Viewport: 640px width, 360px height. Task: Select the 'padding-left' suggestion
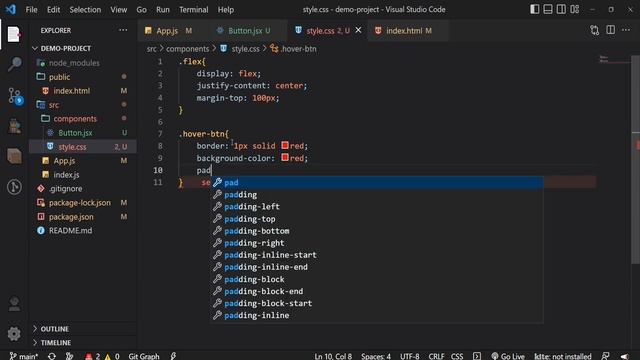(377, 207)
